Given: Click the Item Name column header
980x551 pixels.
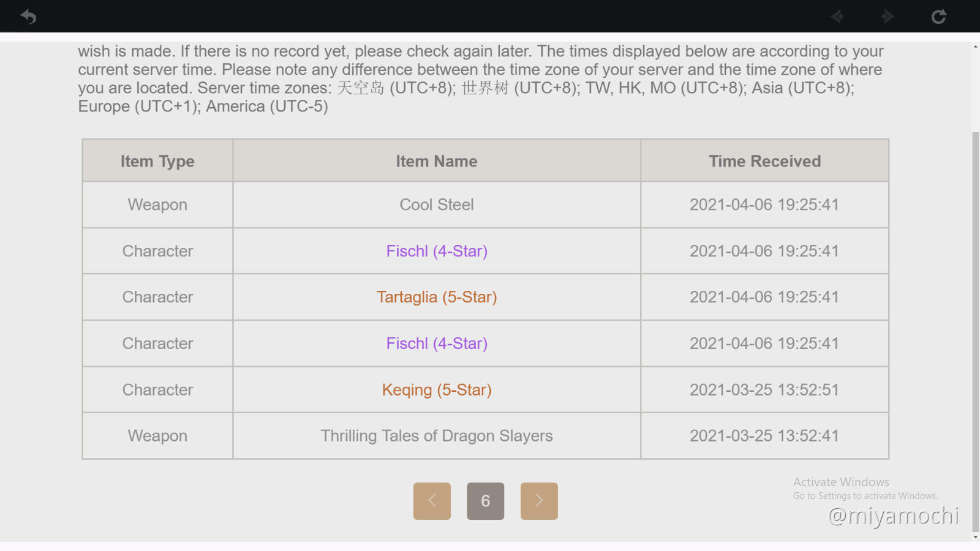Looking at the screenshot, I should tap(437, 161).
